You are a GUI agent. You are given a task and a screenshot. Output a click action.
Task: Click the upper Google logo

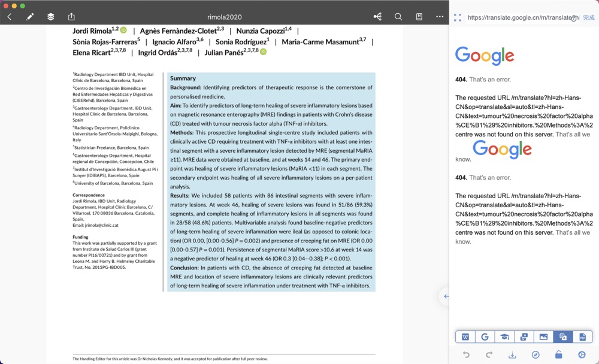click(x=485, y=56)
